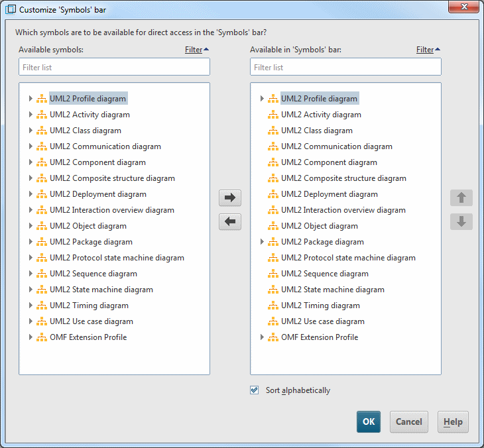484x448 pixels.
Task: Click UML2 Timing diagram icon in Symbols bar list
Action: click(273, 306)
